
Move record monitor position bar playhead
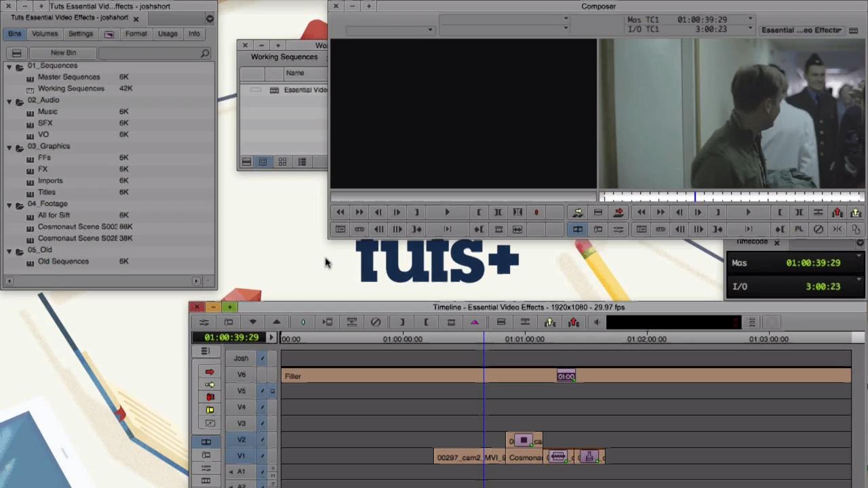click(x=695, y=197)
